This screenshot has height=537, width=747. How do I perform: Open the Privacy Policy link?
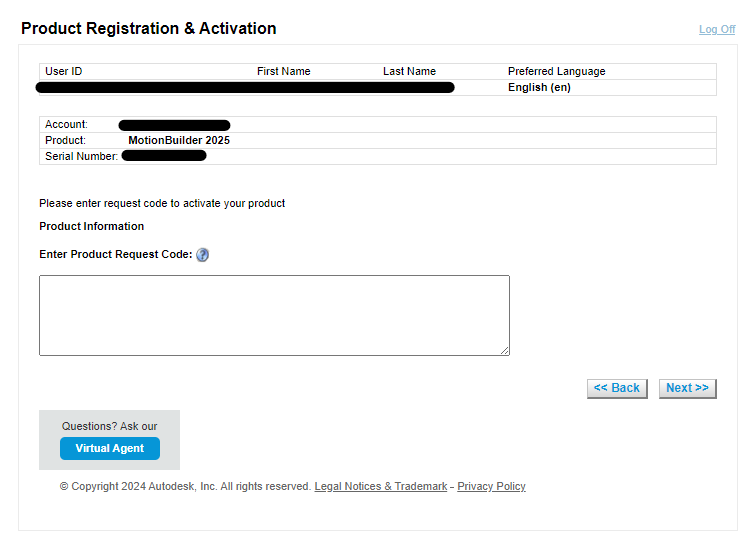[x=491, y=487]
